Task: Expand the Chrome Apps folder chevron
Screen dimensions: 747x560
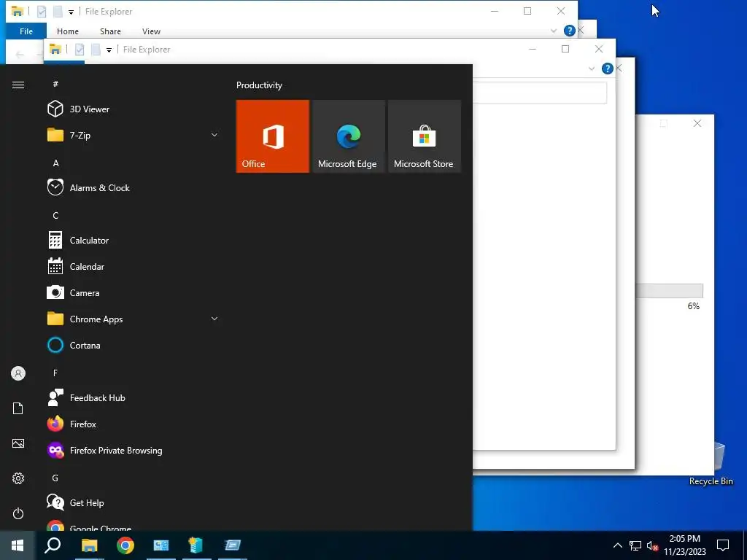Action: click(214, 319)
